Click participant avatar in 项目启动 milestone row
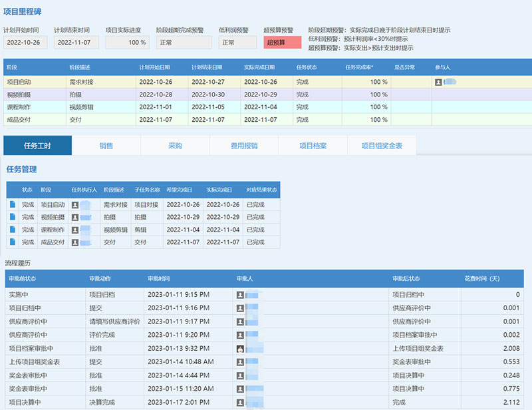The height and width of the screenshot is (410, 532). (439, 82)
